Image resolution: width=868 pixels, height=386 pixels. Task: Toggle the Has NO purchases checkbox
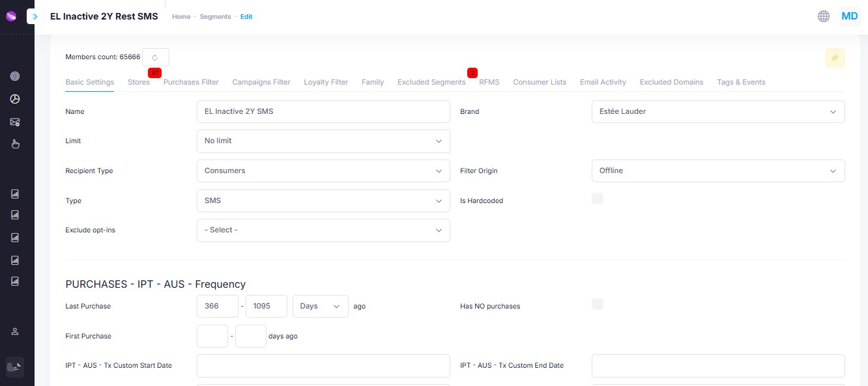598,304
